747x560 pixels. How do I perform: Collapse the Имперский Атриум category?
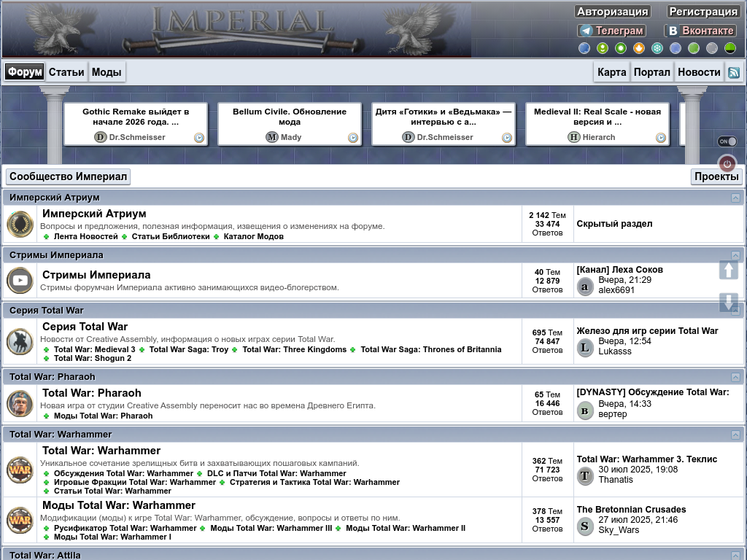tap(735, 198)
